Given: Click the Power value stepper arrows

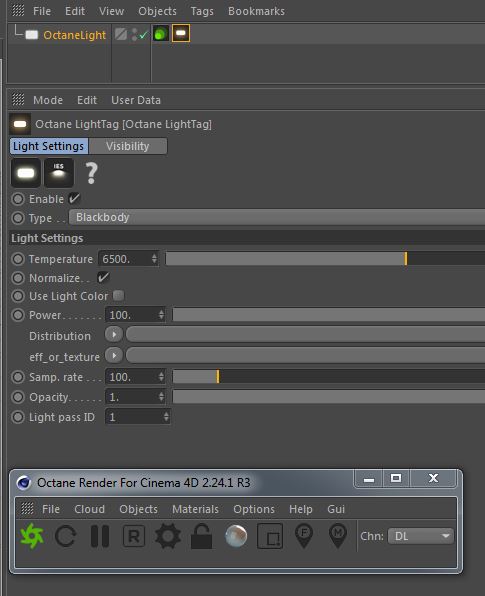Looking at the screenshot, I should [161, 314].
